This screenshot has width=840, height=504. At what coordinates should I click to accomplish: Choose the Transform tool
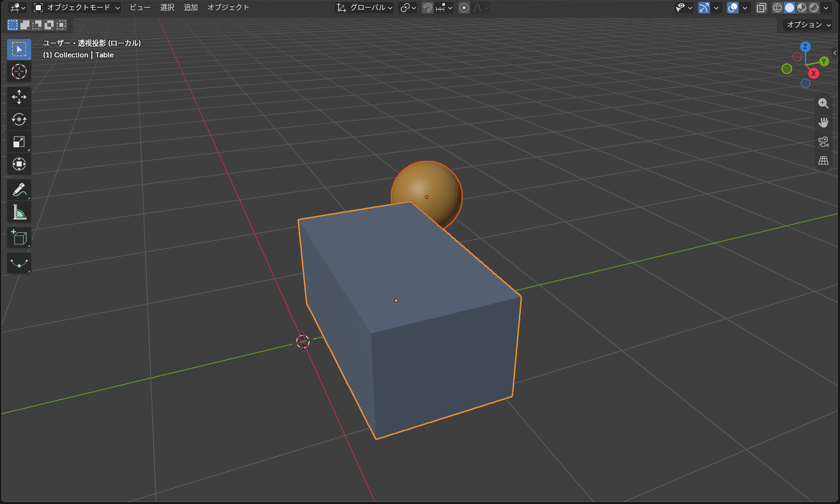pos(19,164)
